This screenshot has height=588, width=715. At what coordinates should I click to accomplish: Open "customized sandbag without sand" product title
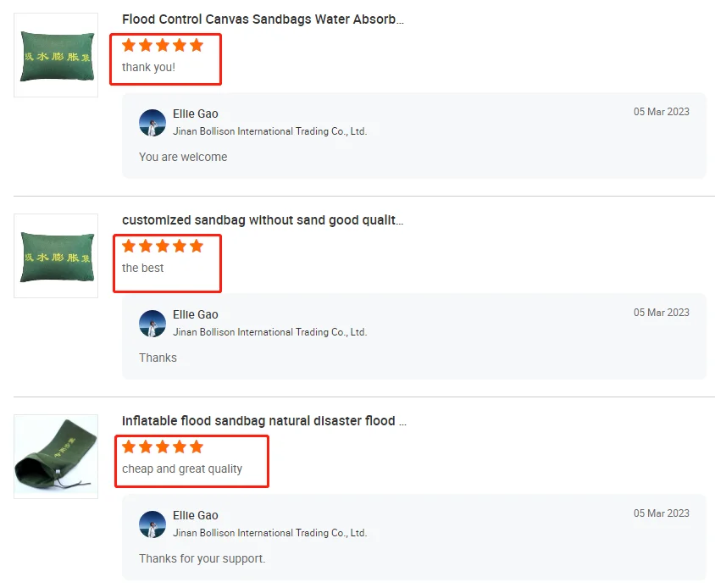tap(263, 220)
